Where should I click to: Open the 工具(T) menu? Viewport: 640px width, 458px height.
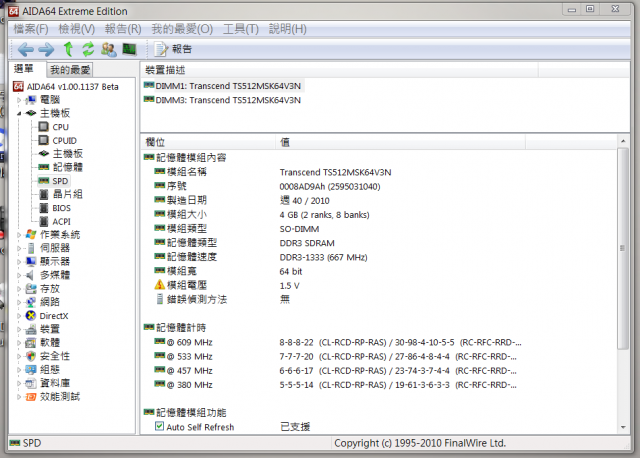[x=241, y=29]
